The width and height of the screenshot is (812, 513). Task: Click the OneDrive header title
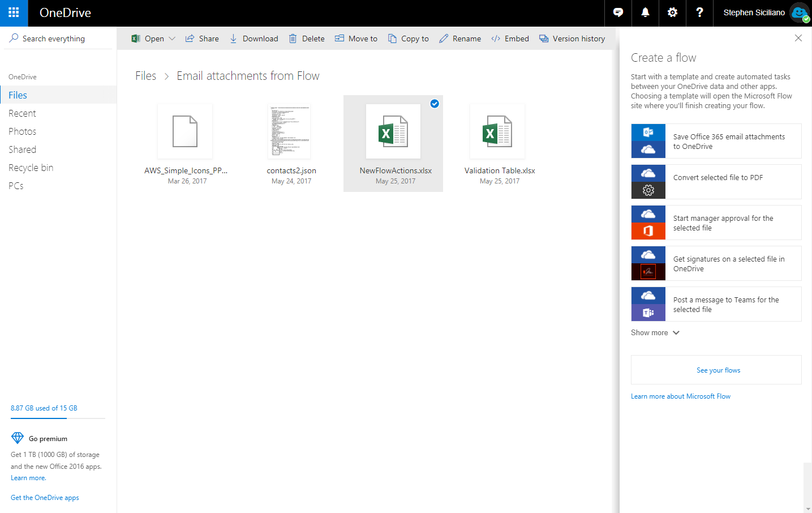click(65, 12)
